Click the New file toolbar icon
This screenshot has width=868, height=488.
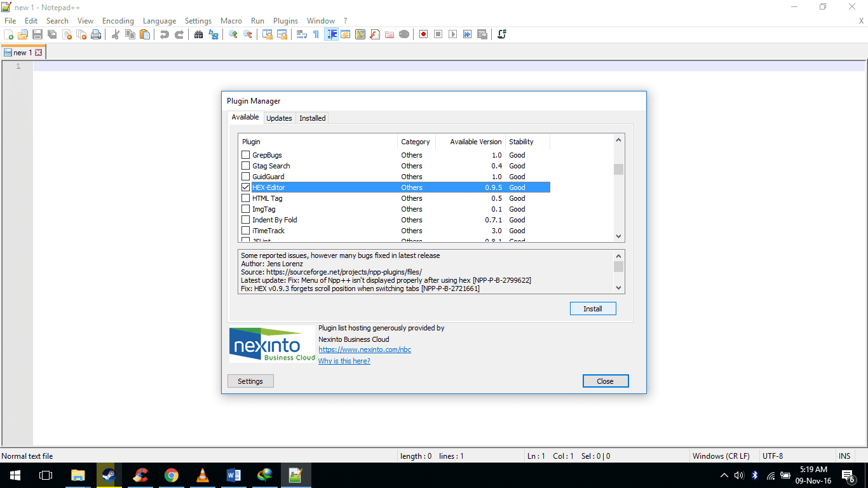tap(8, 34)
